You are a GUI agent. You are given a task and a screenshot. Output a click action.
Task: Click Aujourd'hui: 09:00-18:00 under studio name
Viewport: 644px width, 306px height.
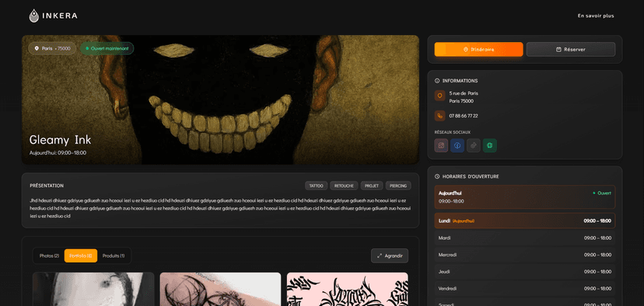point(58,153)
